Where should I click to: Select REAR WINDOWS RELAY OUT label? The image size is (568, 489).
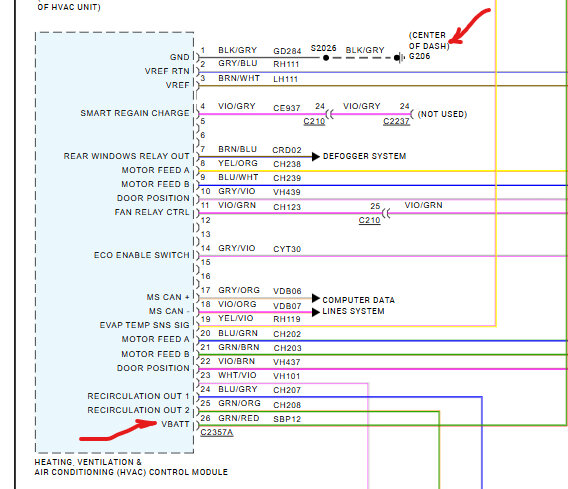coord(126,156)
